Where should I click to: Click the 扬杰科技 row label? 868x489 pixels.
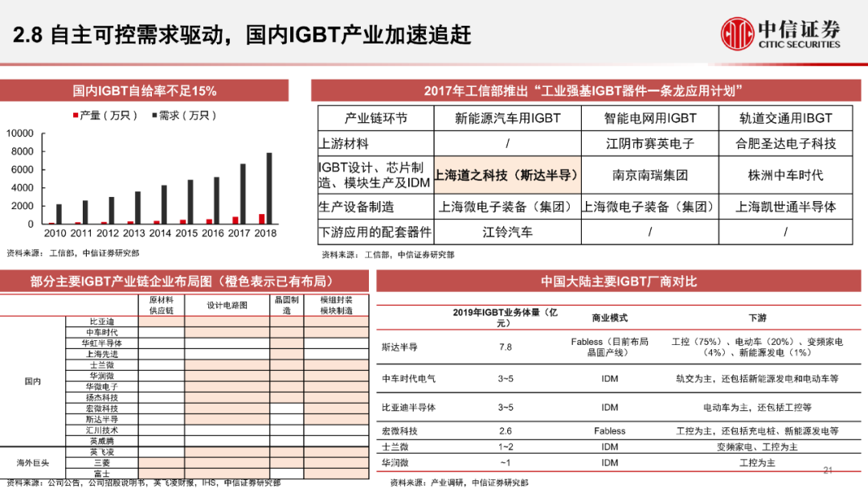[102, 397]
